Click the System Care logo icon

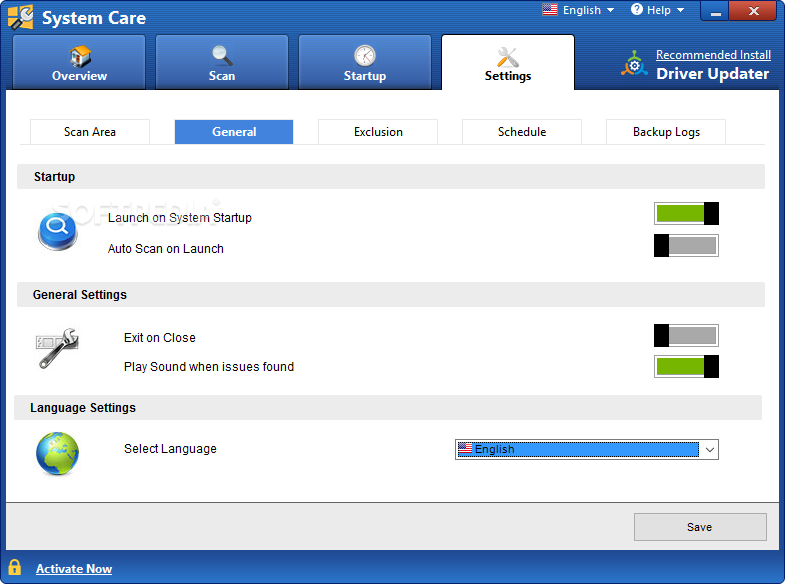pos(21,18)
